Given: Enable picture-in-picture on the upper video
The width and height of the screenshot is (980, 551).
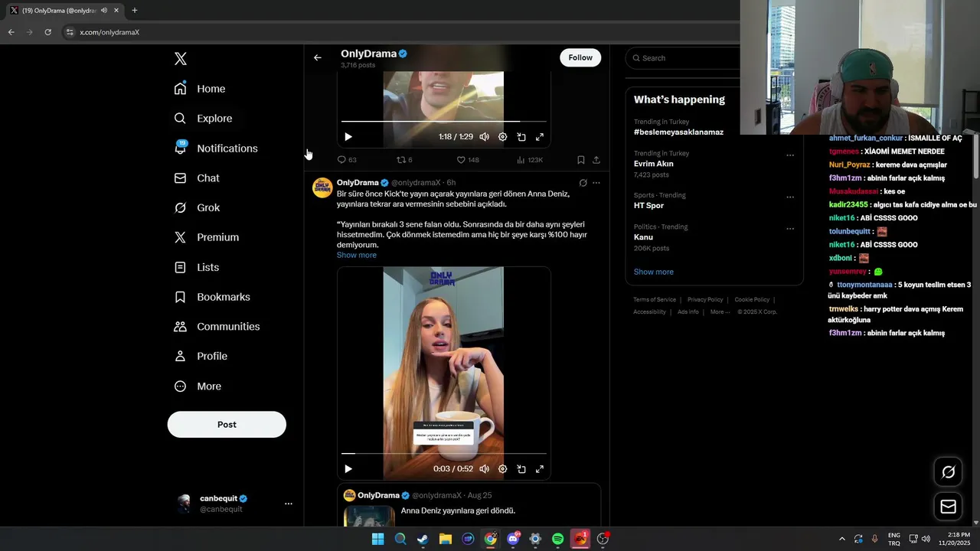Looking at the screenshot, I should tap(521, 137).
